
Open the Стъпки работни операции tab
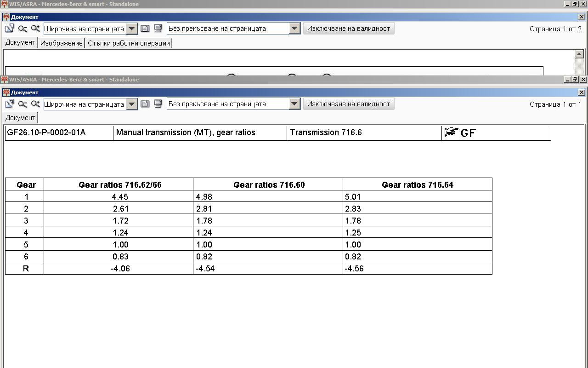tap(129, 43)
